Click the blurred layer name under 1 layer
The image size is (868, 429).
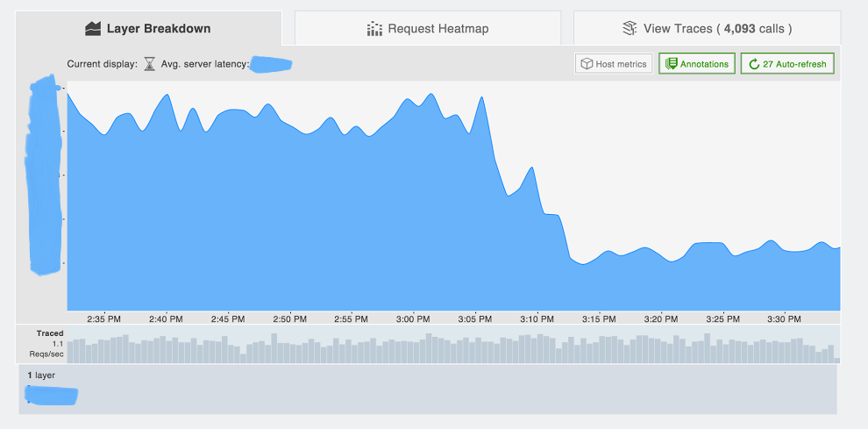point(52,395)
